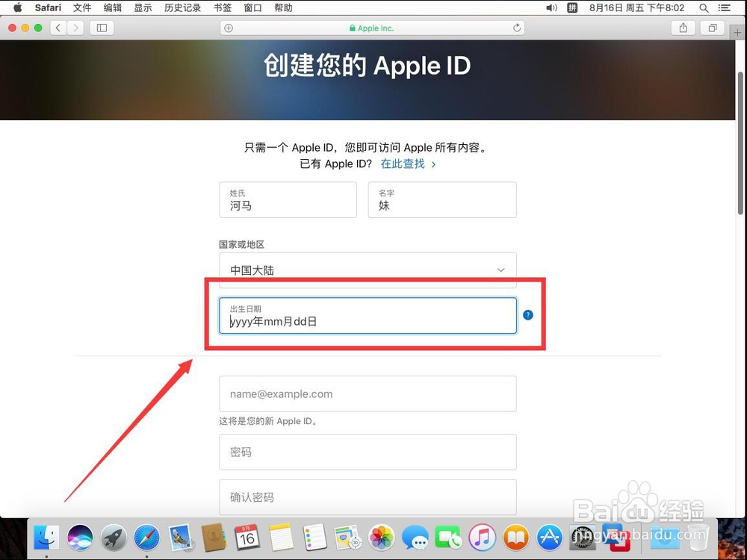Show the Safari sidebar
The width and height of the screenshot is (747, 560).
[102, 28]
